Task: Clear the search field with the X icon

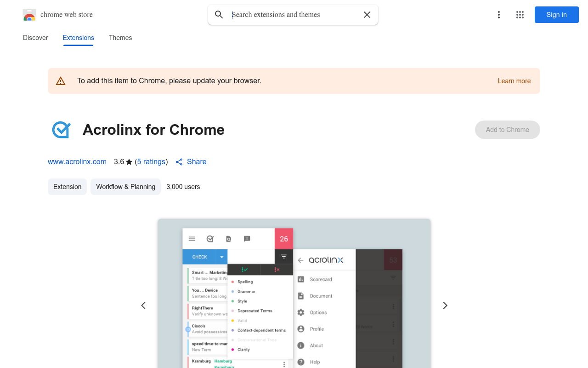Action: (x=367, y=15)
